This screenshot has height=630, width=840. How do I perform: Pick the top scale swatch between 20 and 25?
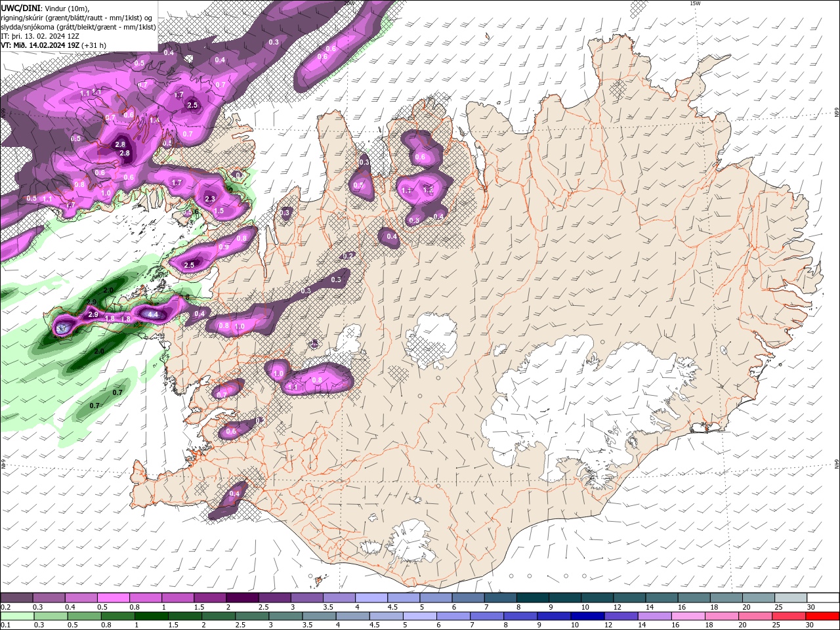click(x=759, y=597)
